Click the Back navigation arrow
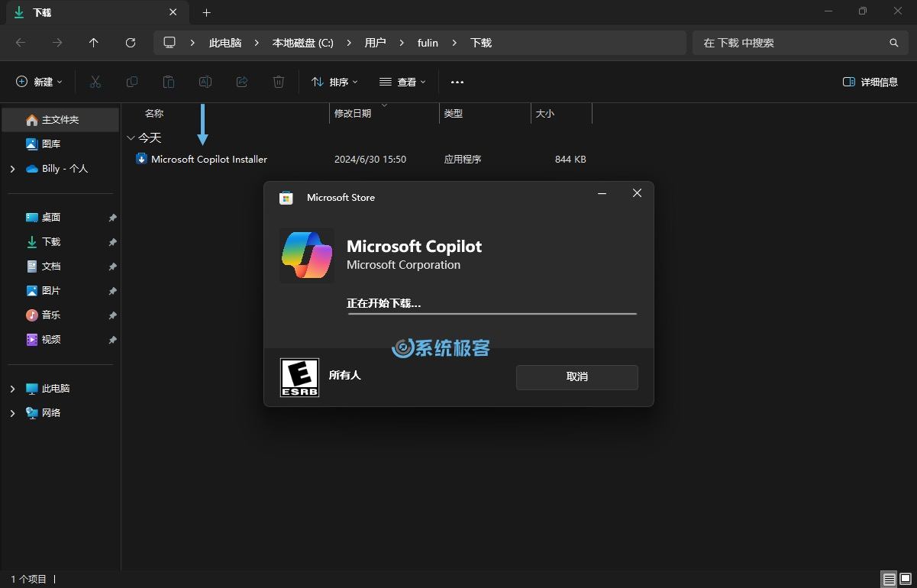This screenshot has width=917, height=588. click(x=21, y=43)
